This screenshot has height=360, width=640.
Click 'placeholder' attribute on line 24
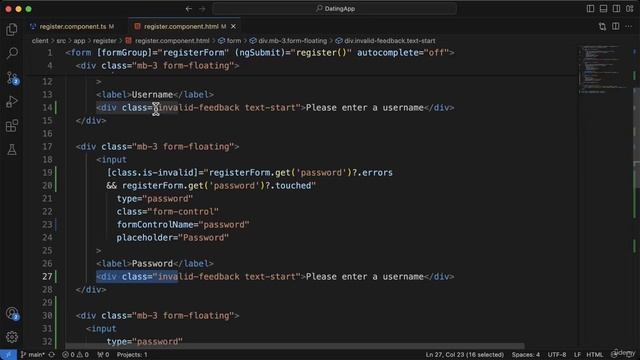click(144, 238)
